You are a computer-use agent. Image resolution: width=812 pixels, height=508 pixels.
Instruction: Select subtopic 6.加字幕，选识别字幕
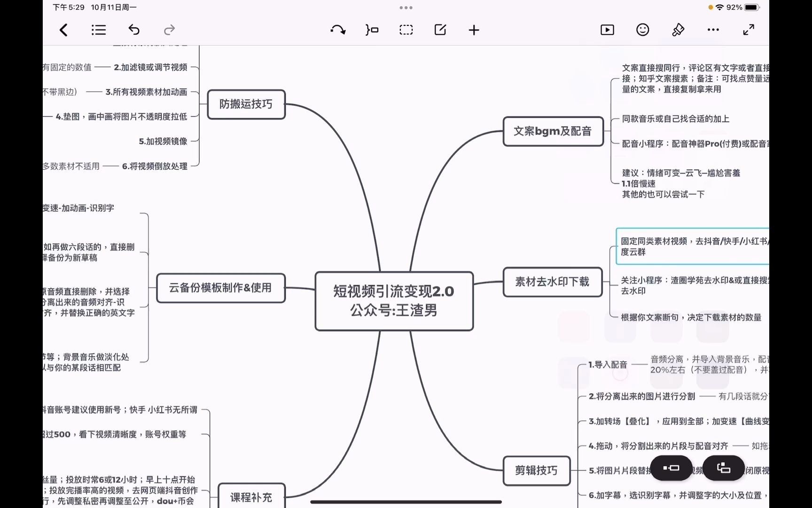coord(679,495)
